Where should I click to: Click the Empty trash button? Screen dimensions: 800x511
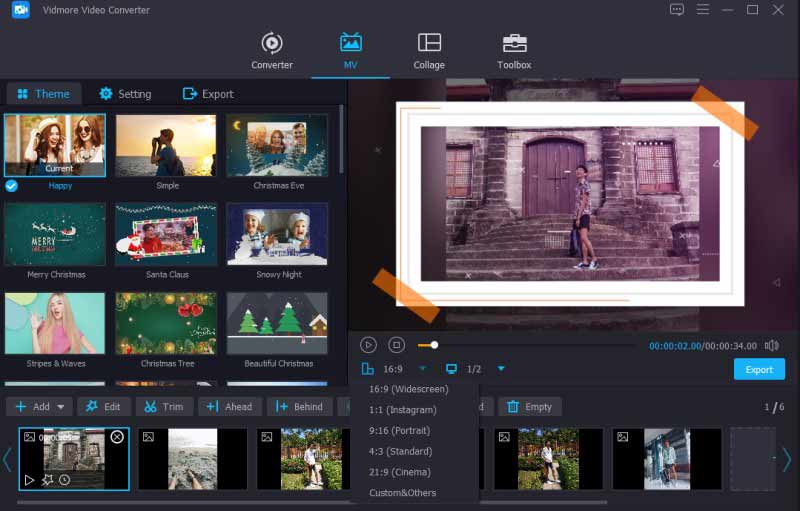529,407
